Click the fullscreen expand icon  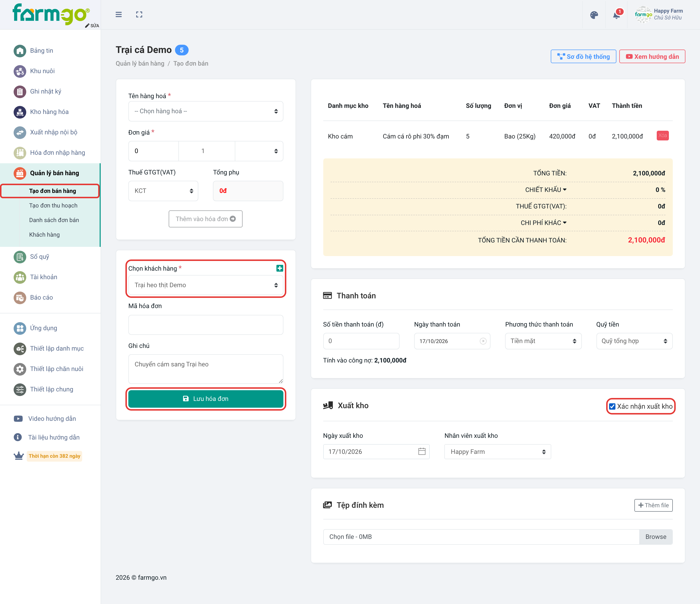(139, 15)
